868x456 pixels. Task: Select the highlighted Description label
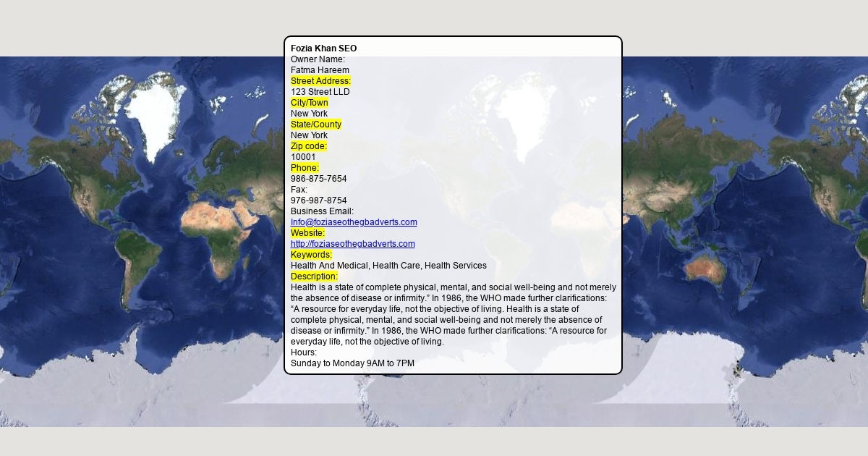pos(314,276)
